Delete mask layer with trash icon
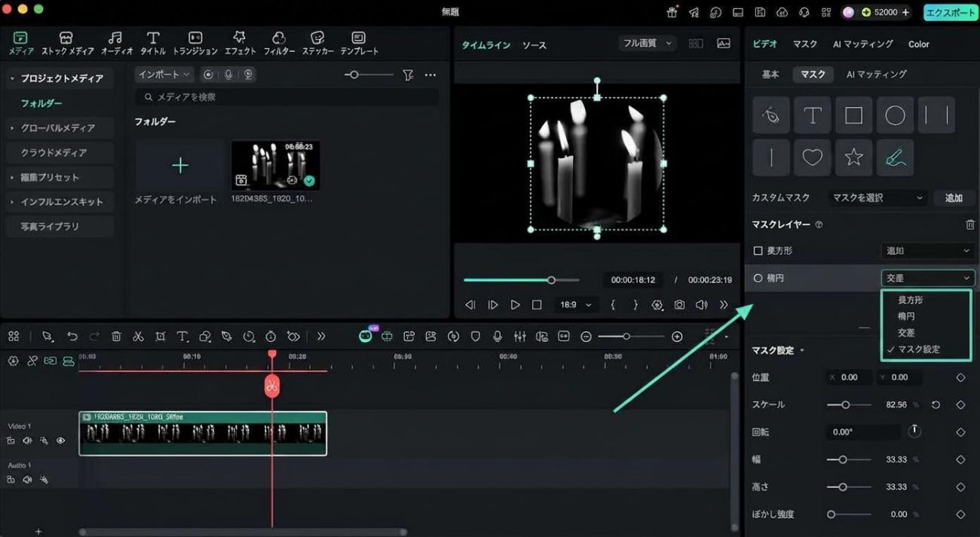 click(x=969, y=224)
